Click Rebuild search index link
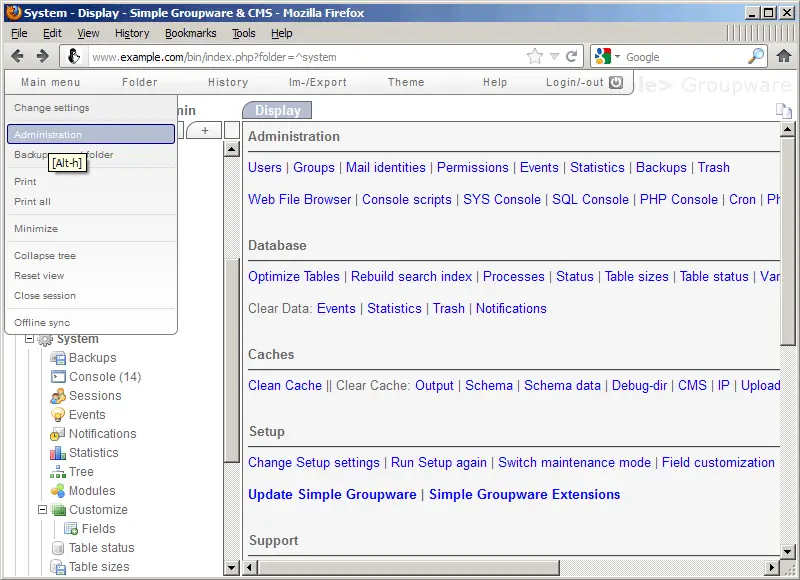 (x=411, y=276)
